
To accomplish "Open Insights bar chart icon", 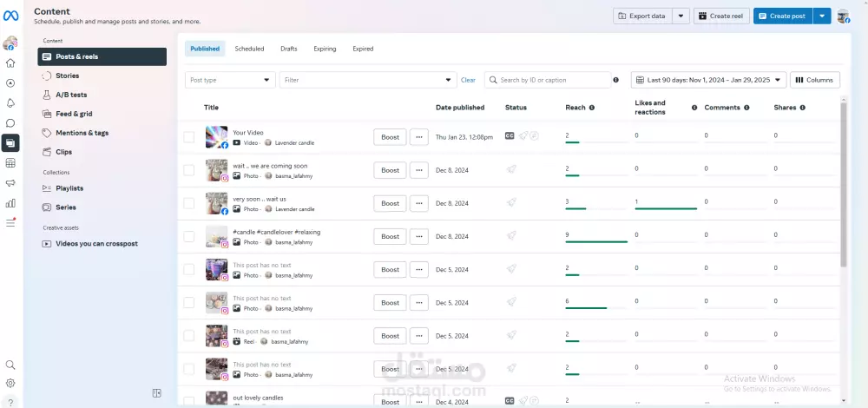I will click(10, 203).
